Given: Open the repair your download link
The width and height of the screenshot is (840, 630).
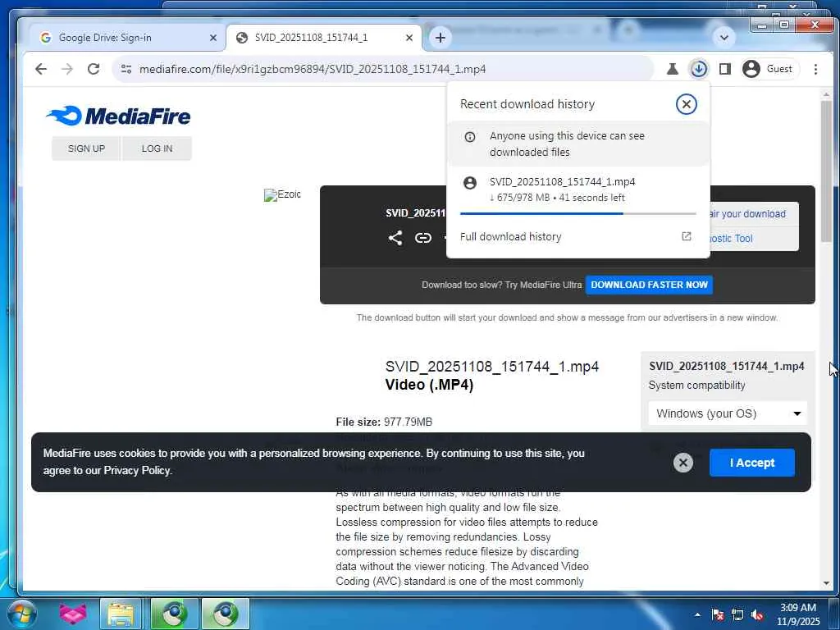Looking at the screenshot, I should tap(748, 214).
